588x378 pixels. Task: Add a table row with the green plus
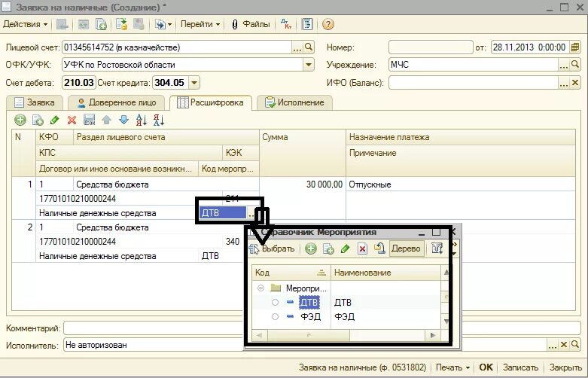[20, 120]
